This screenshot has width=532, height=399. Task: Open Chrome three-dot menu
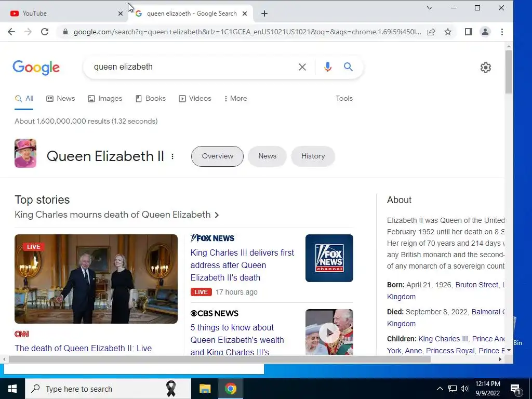coord(502,32)
